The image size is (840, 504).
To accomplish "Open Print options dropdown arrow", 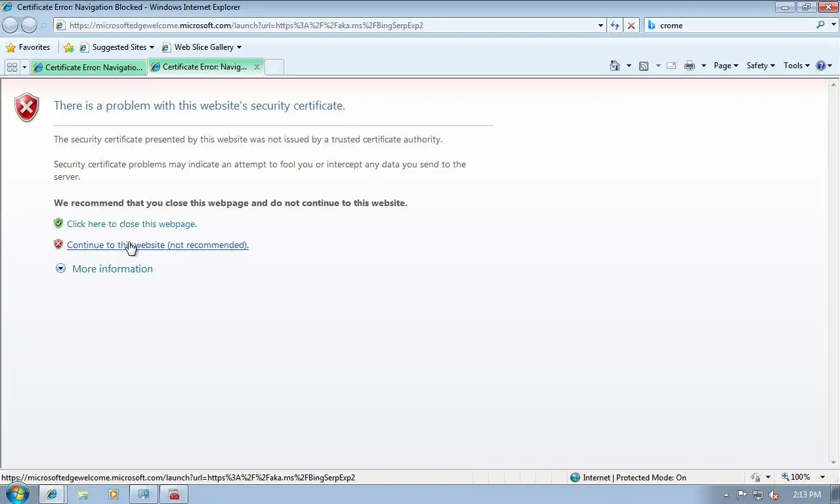I will [703, 66].
